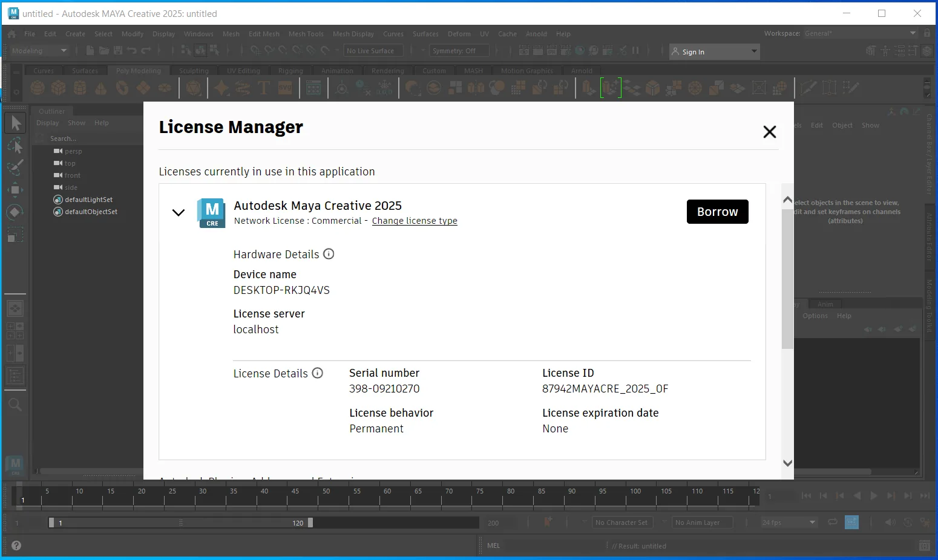The width and height of the screenshot is (938, 560).
Task: Click the SVG import shelf icon
Action: [x=285, y=88]
